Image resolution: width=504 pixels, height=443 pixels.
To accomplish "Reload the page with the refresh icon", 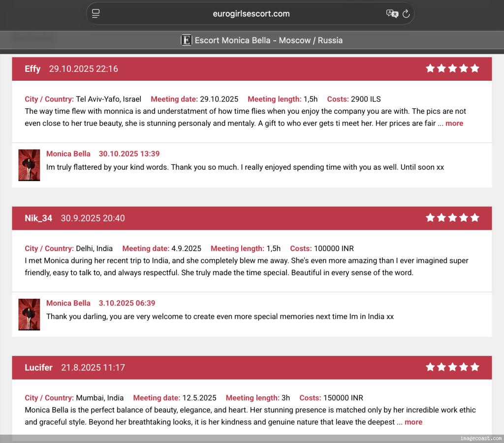I will point(406,14).
